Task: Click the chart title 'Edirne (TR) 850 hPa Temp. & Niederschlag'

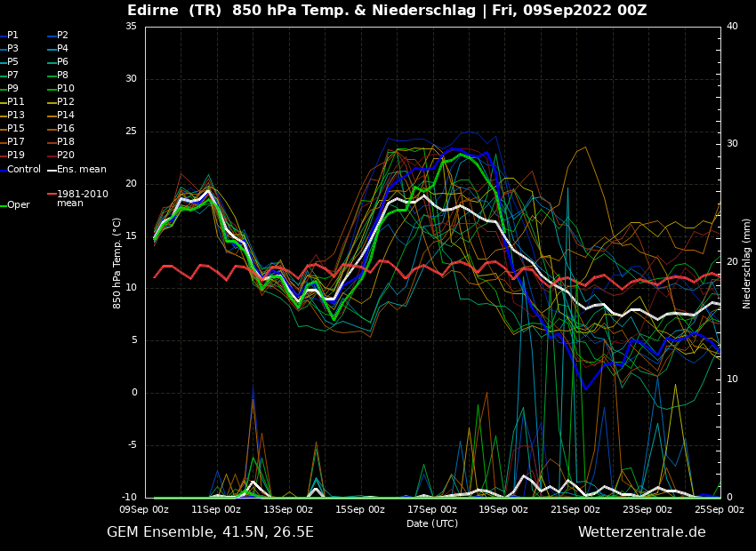Action: (x=302, y=10)
